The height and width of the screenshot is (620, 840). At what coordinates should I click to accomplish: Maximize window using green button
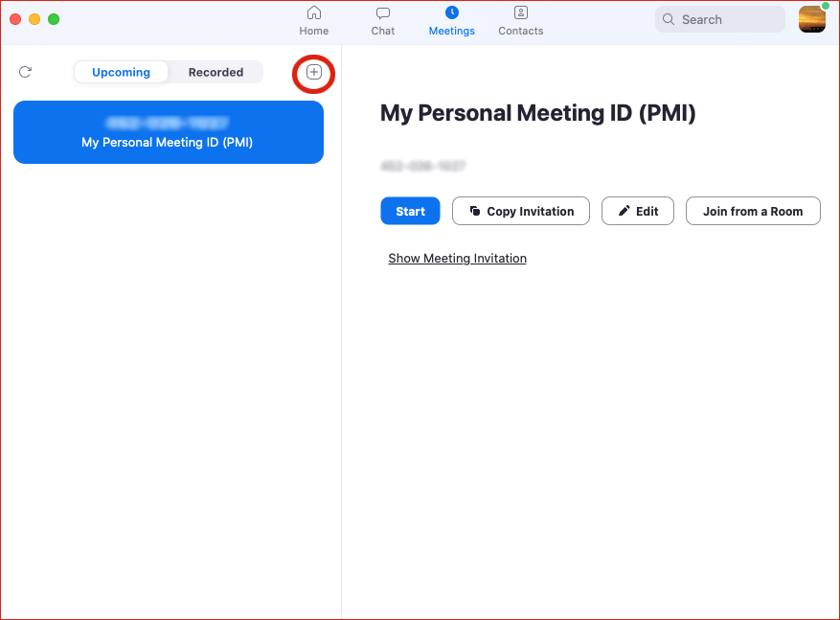pos(54,19)
